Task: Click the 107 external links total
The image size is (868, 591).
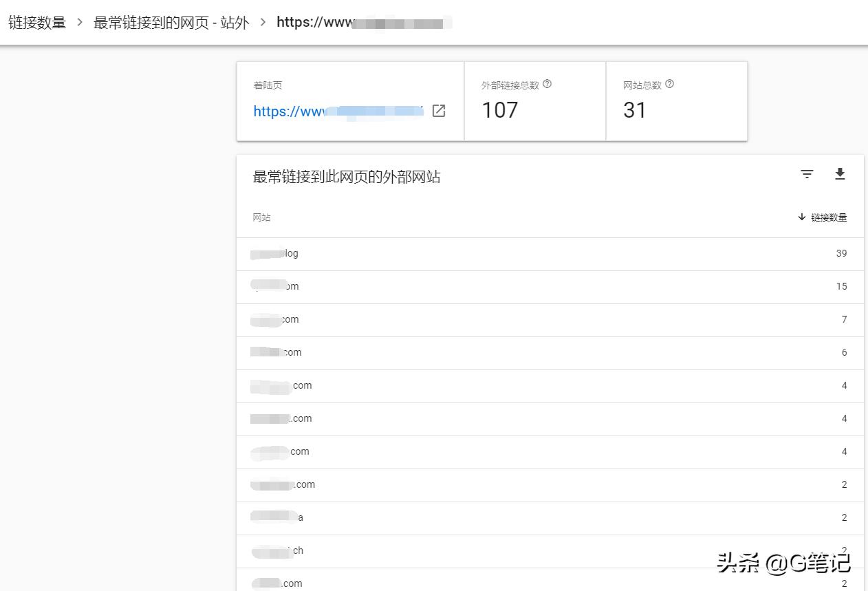Action: click(500, 110)
